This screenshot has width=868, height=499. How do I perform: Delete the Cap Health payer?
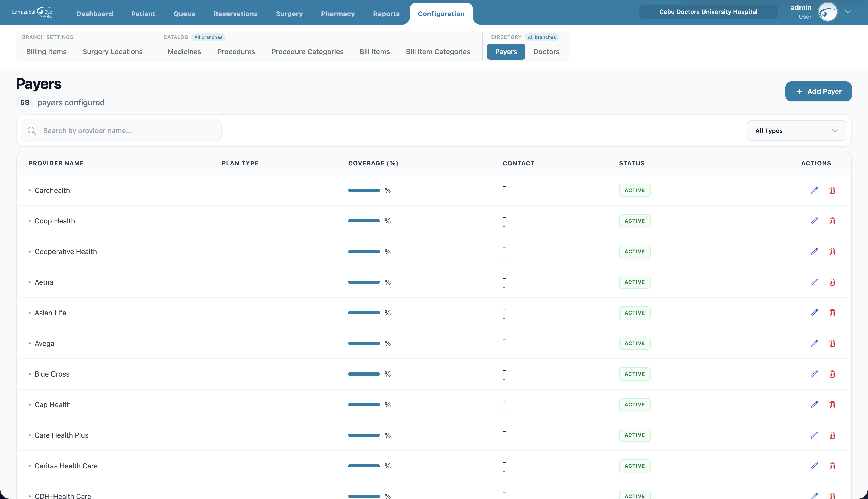pyautogui.click(x=832, y=404)
